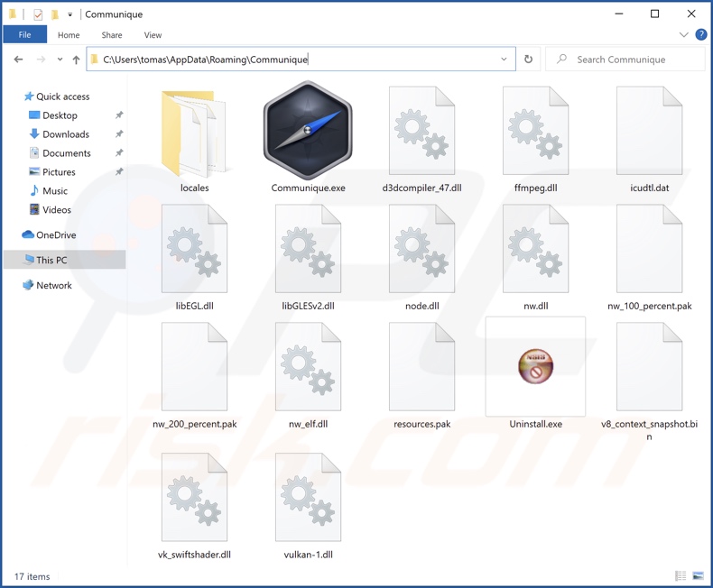Select the ffmpeg.dll file icon

(x=535, y=131)
